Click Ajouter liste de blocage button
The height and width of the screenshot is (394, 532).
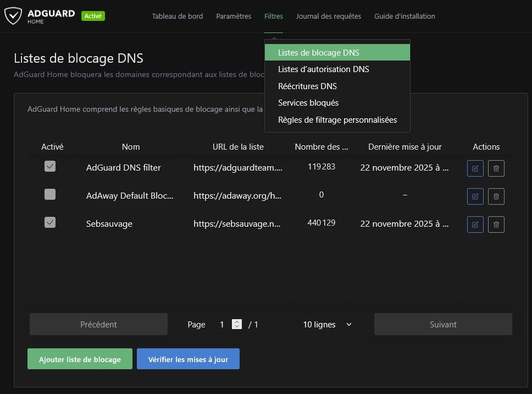(x=80, y=359)
